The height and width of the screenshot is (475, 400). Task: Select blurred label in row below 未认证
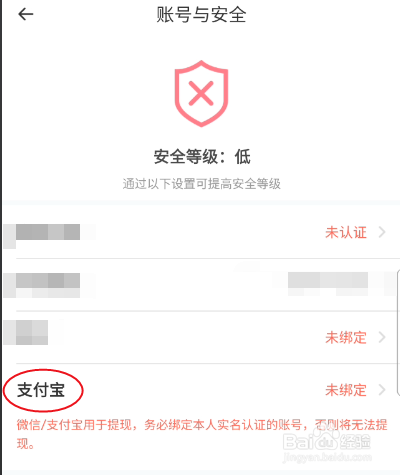(x=48, y=280)
